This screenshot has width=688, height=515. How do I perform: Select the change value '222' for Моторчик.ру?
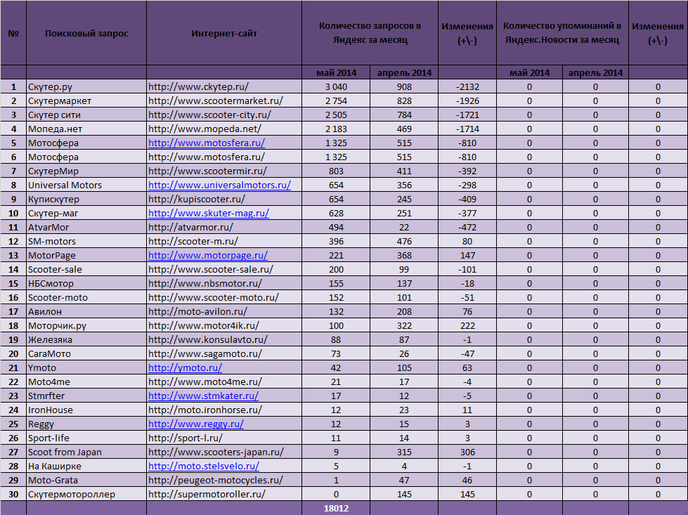pos(467,325)
